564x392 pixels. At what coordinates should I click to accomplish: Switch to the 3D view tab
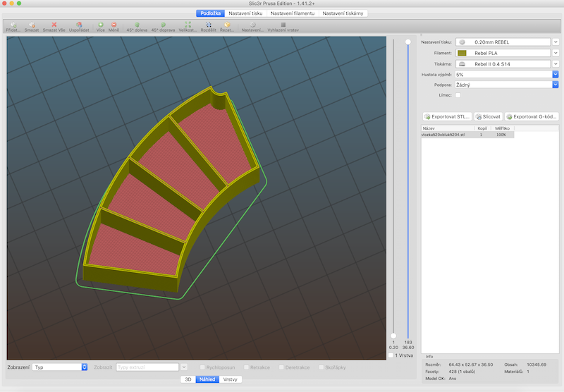pos(188,379)
